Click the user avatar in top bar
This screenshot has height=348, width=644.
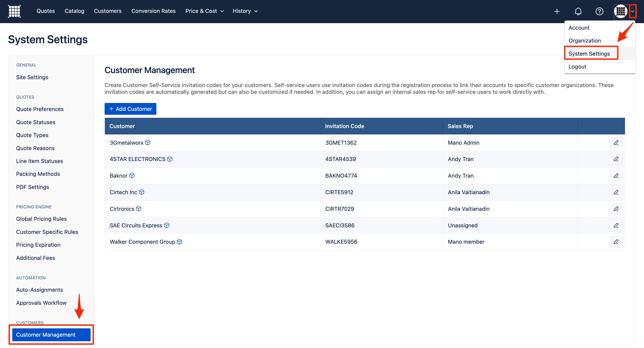pyautogui.click(x=620, y=11)
